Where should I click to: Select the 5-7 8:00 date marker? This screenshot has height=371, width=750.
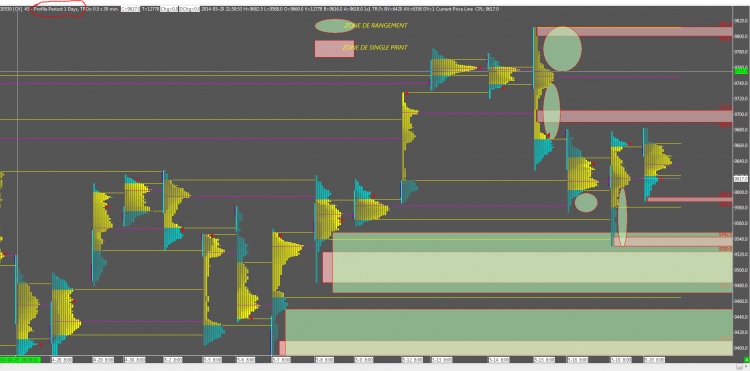(x=281, y=359)
